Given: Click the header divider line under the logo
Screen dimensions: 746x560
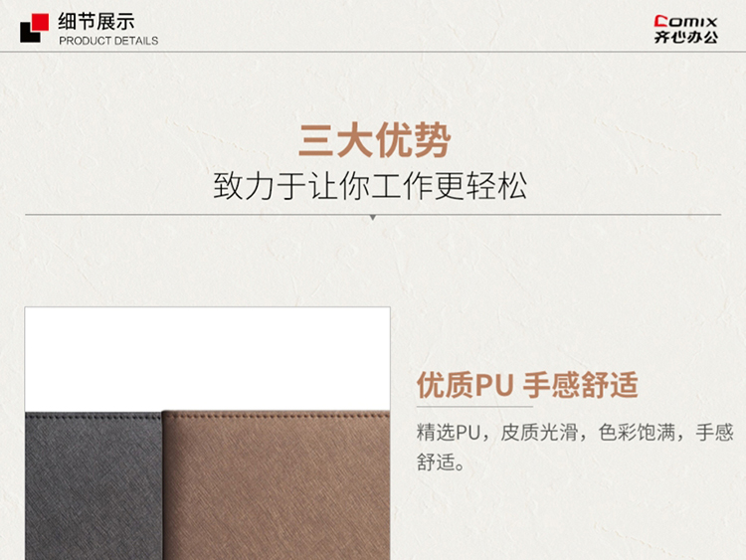Looking at the screenshot, I should (373, 52).
